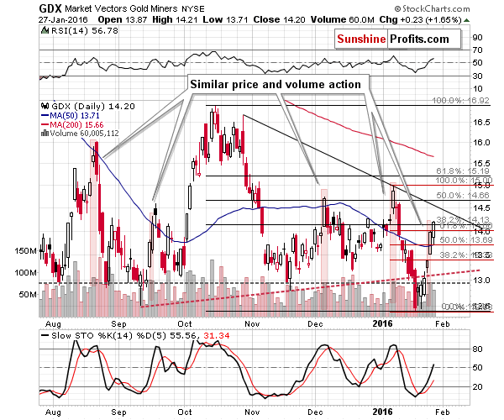Click the stochastic 20 level axis label
Image resolution: width=504 pixels, height=420 pixels.
[x=478, y=386]
